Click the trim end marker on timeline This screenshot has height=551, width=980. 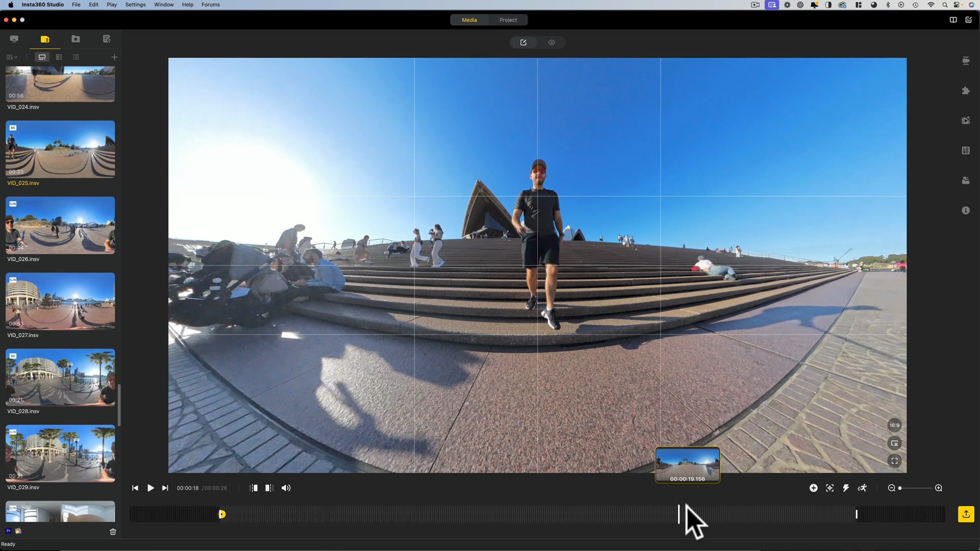tap(856, 514)
